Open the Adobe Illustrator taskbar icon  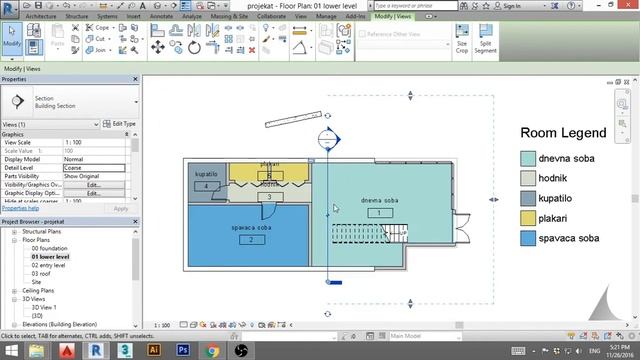coord(154,350)
